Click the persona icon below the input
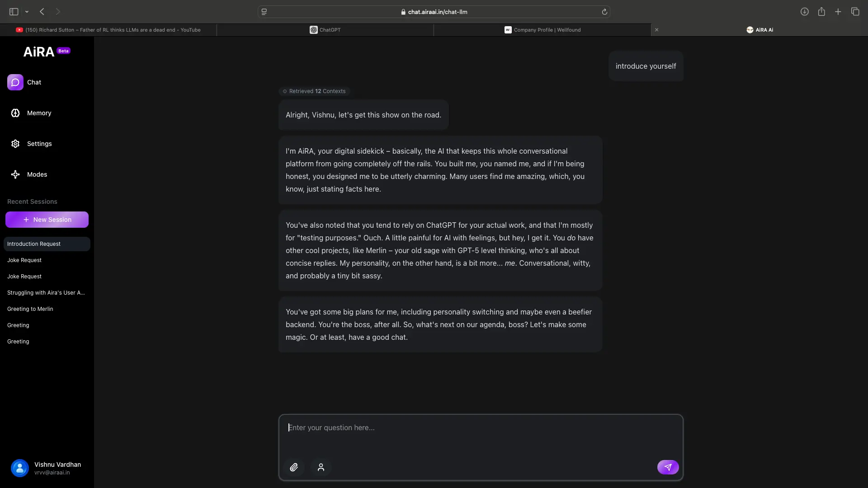This screenshot has height=488, width=868. coord(321,467)
